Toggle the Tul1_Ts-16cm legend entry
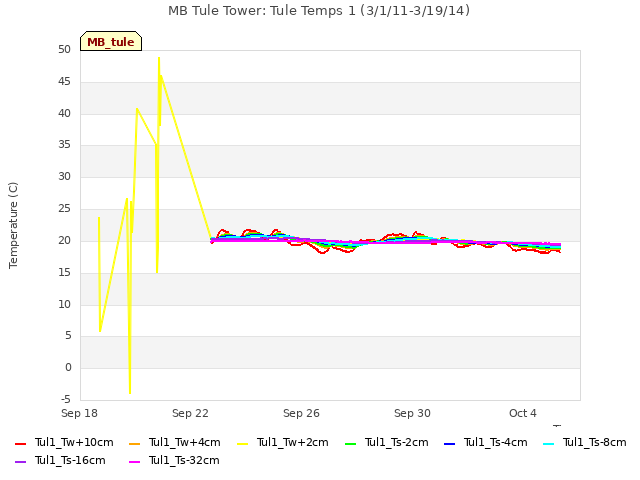The image size is (640, 480). click(60, 460)
